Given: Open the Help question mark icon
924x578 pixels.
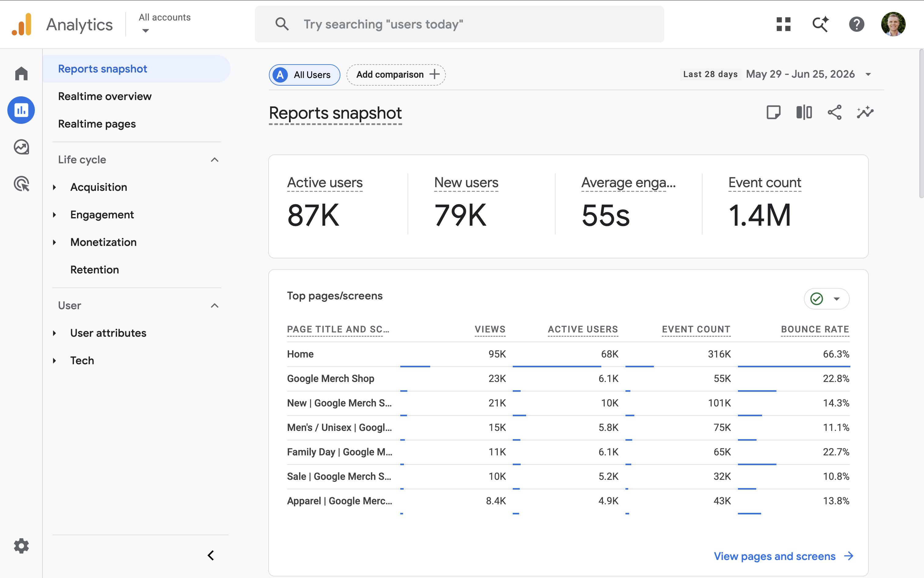Looking at the screenshot, I should coord(857,24).
